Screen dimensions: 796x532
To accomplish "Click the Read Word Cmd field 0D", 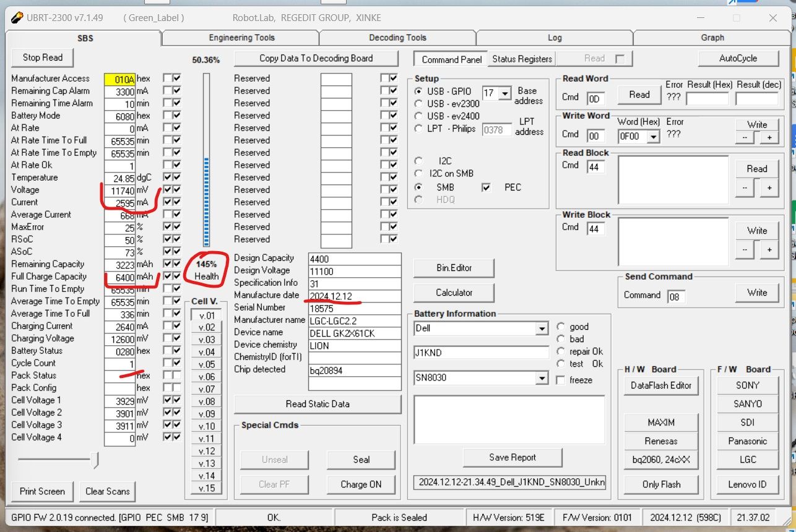I will click(x=595, y=99).
